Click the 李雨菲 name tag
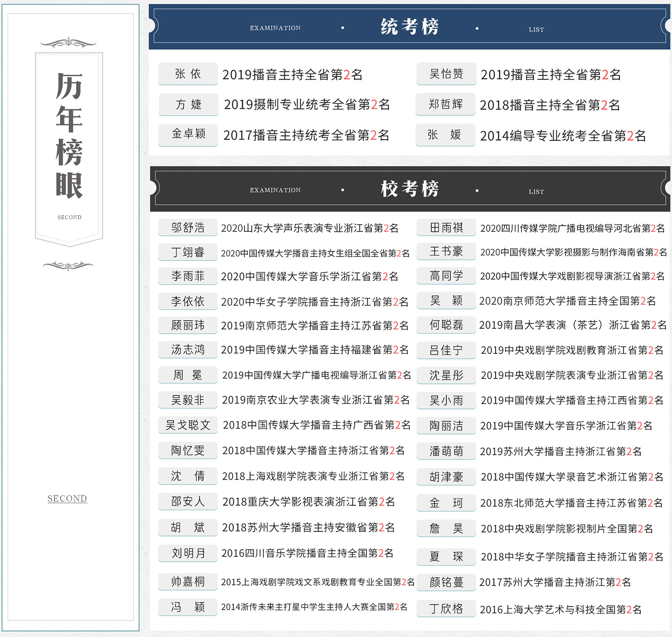 click(188, 276)
